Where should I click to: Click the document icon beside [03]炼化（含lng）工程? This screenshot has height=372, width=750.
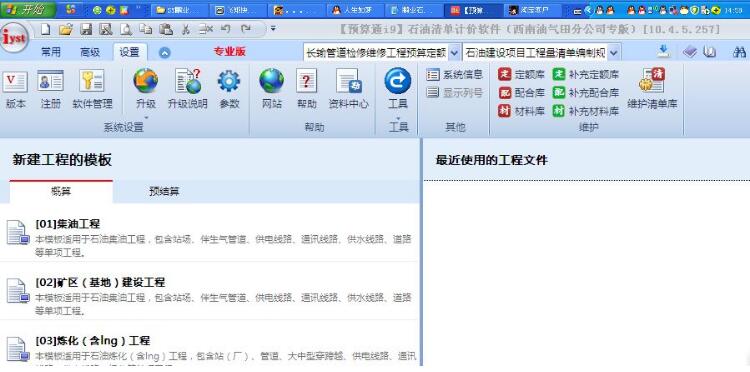(18, 349)
